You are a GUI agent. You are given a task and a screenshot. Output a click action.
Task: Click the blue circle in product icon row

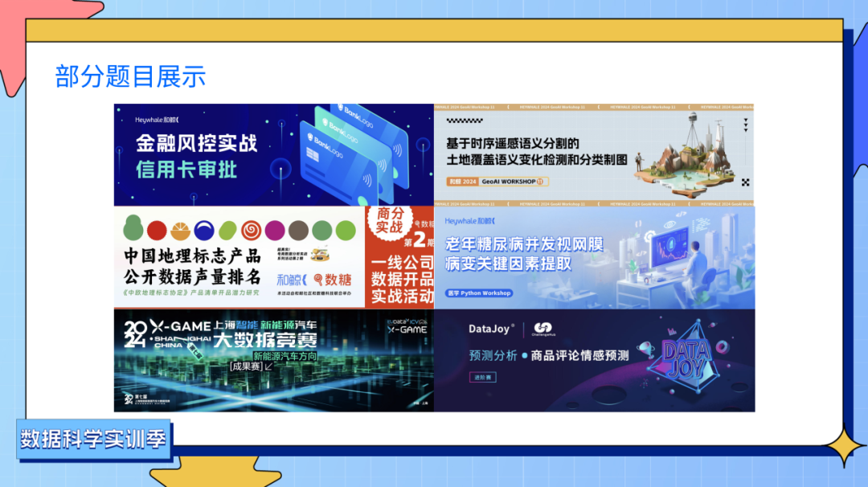[x=203, y=230]
